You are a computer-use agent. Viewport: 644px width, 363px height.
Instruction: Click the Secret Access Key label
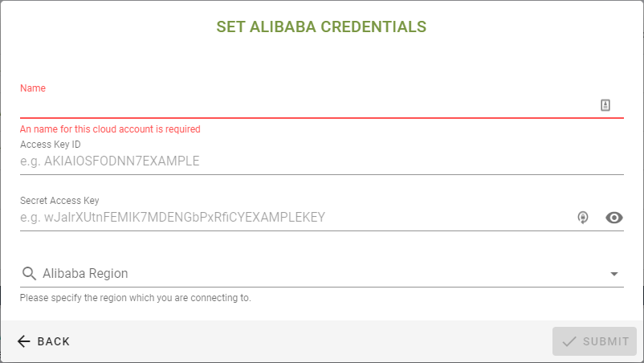59,201
